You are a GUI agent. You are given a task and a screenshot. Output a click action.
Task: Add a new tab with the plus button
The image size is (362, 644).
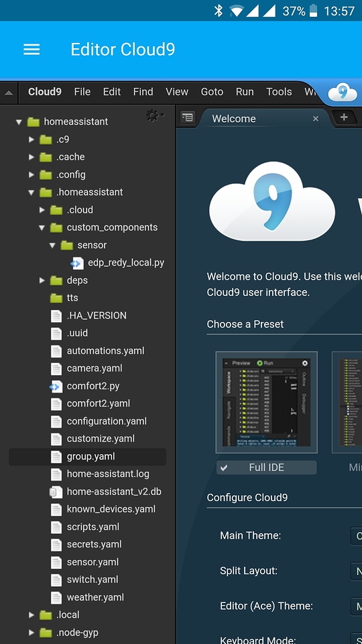344,117
